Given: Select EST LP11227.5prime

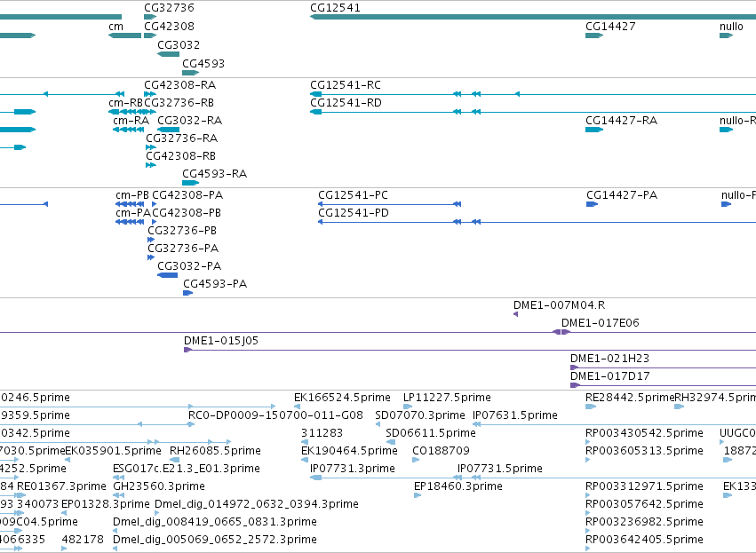Looking at the screenshot, I should coord(447,398).
